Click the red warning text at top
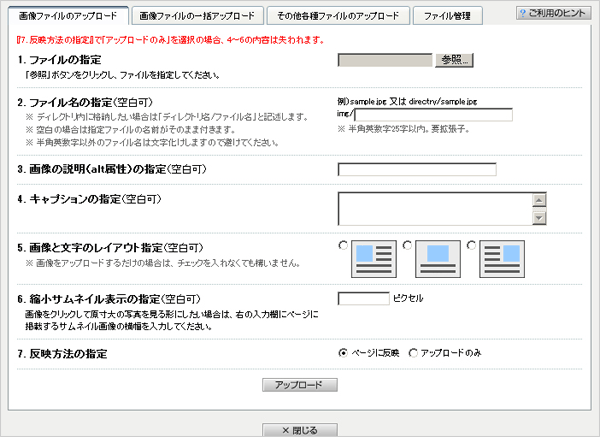This screenshot has height=437, width=600. [171, 40]
